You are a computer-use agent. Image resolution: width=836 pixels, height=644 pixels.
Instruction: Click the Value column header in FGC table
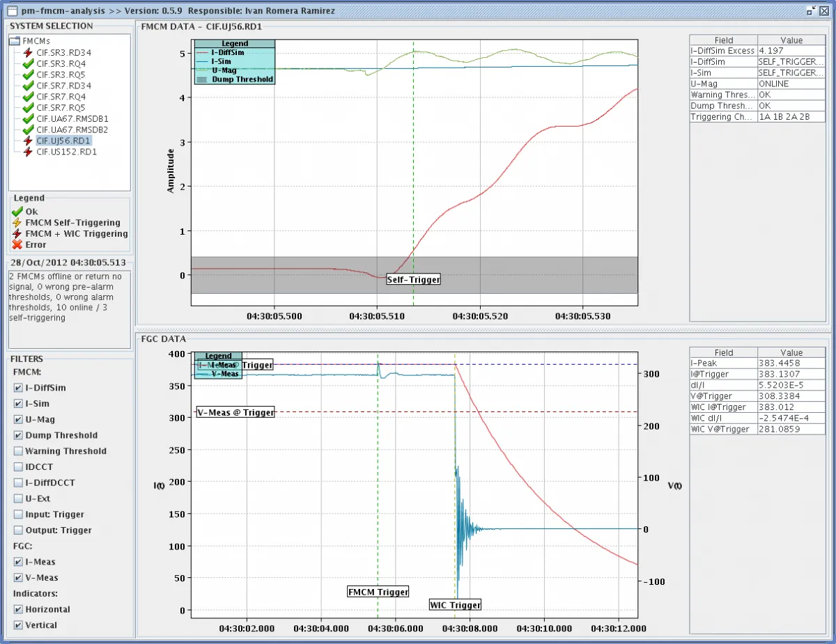(x=791, y=353)
